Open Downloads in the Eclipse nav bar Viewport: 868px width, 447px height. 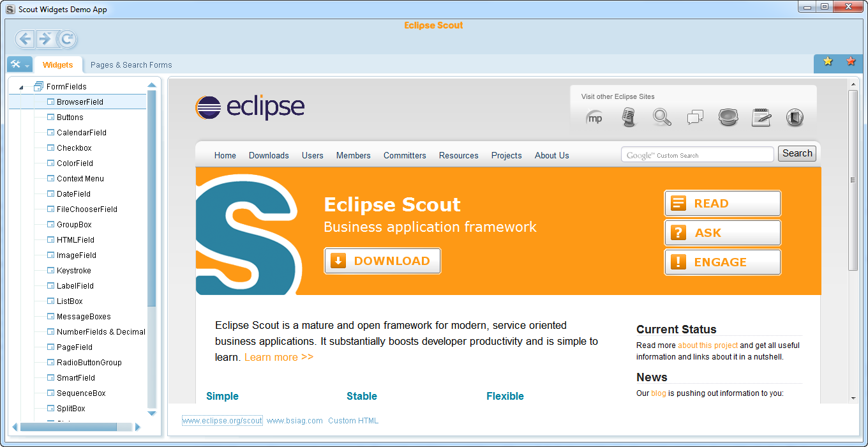click(x=269, y=155)
